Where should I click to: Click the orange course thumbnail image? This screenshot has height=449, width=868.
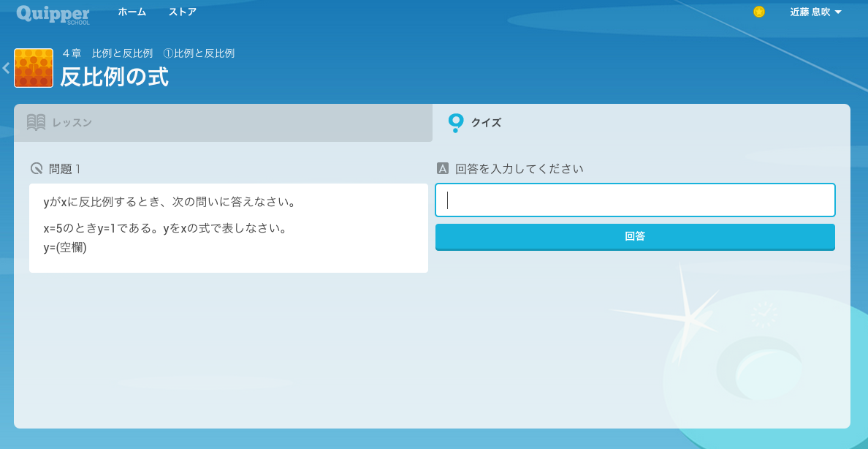tap(34, 68)
